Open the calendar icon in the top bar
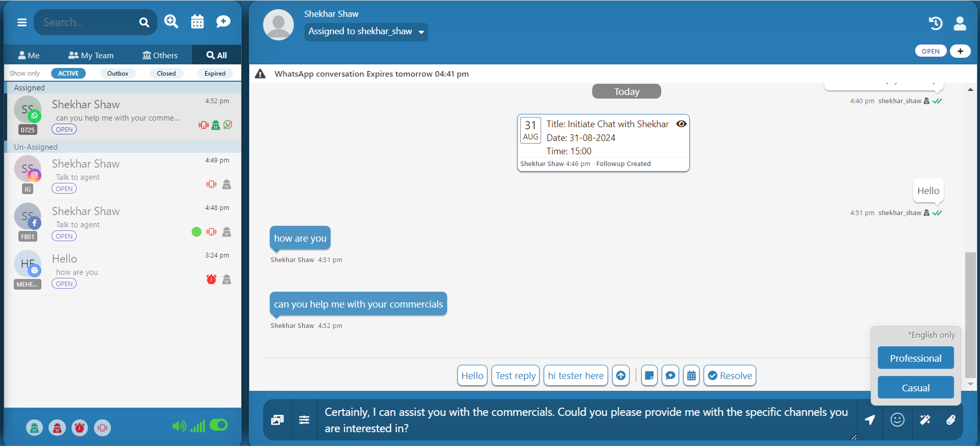This screenshot has width=980, height=447. pos(197,21)
